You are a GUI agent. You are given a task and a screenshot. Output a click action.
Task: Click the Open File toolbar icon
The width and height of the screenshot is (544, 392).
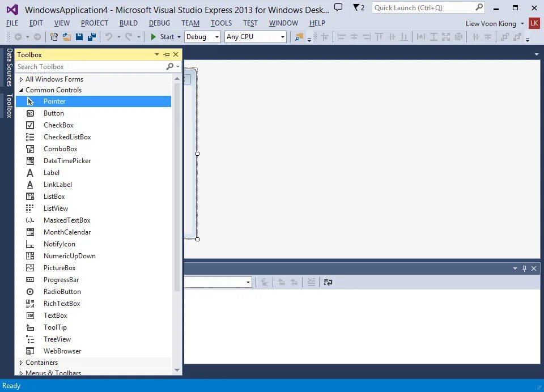click(67, 37)
